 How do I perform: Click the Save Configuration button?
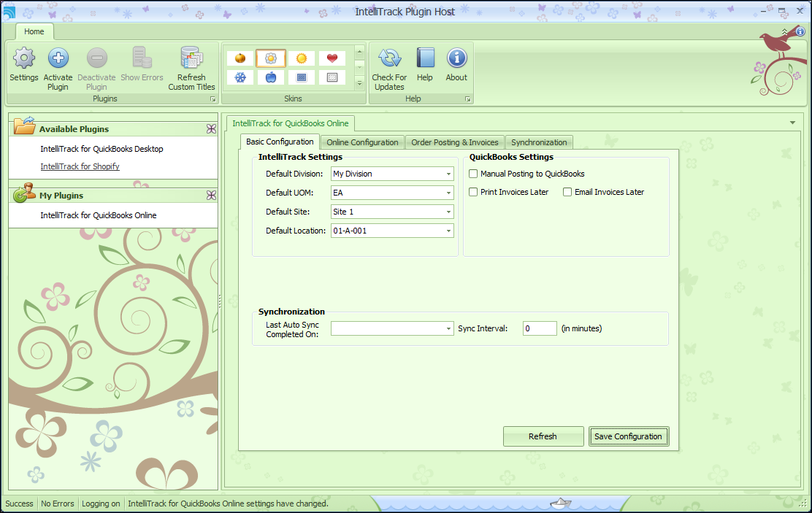[628, 436]
